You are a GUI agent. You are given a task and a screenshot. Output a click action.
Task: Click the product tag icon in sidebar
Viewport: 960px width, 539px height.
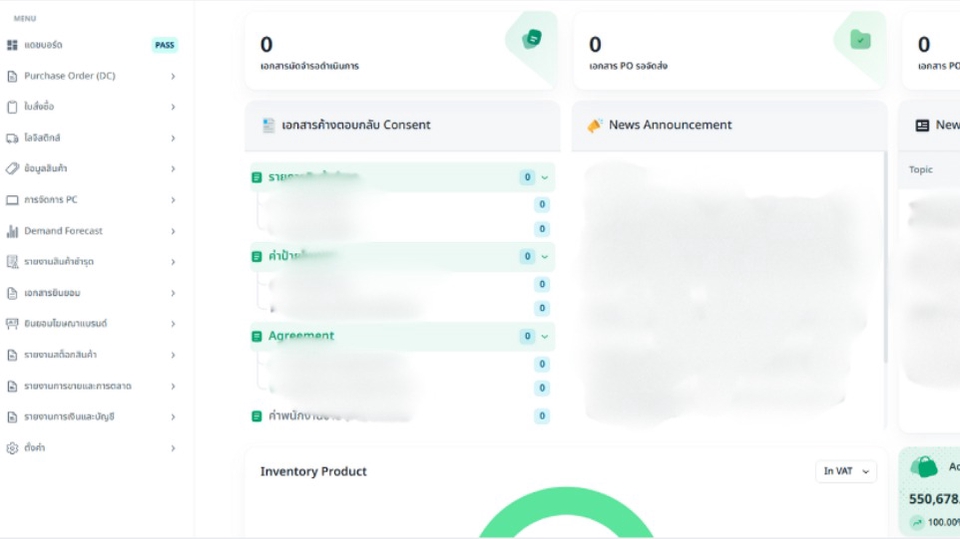(x=12, y=168)
